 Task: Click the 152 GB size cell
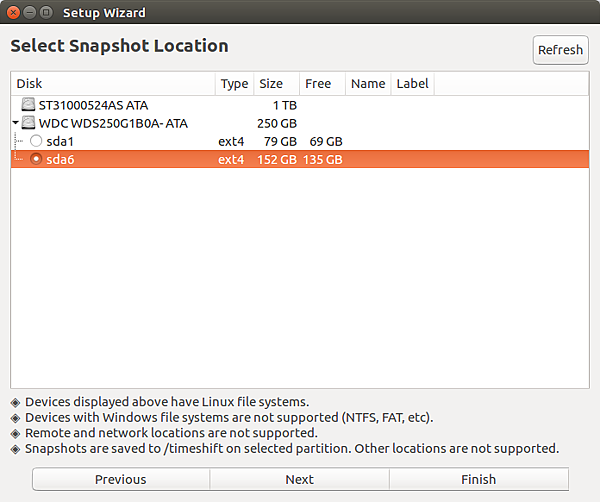tap(277, 160)
